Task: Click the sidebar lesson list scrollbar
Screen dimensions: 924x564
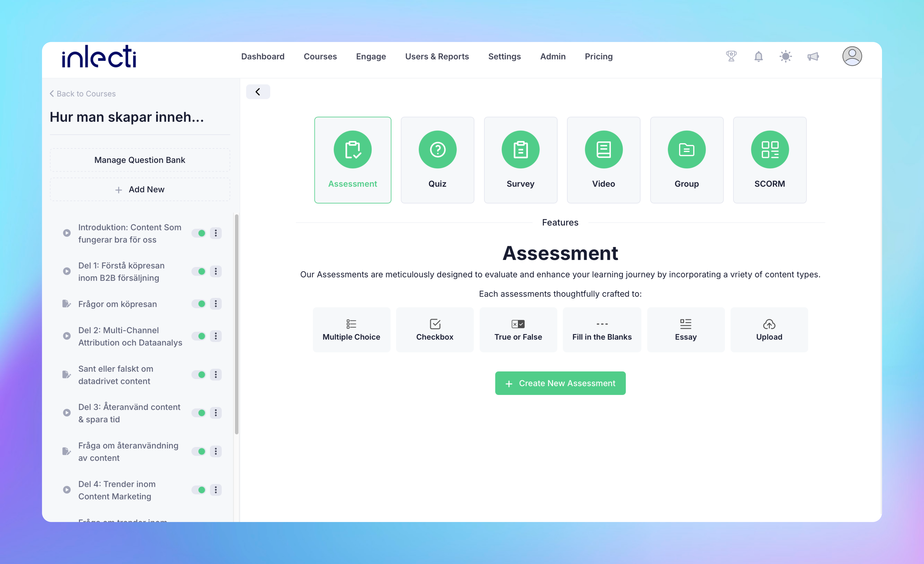Action: pos(237,324)
